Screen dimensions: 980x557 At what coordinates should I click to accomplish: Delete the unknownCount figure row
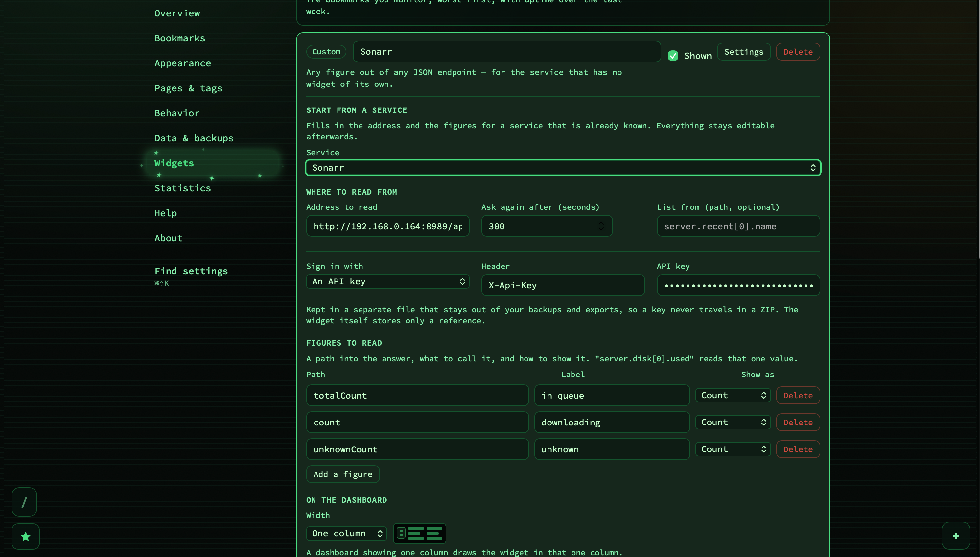(798, 449)
